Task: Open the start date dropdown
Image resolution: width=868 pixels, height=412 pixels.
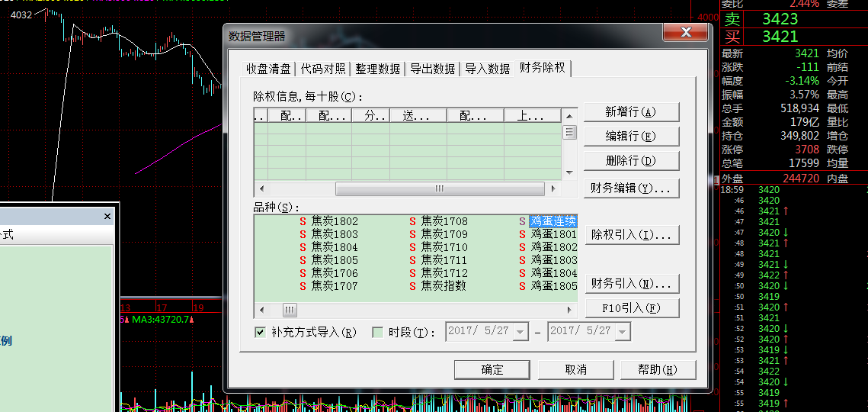Action: click(x=520, y=332)
